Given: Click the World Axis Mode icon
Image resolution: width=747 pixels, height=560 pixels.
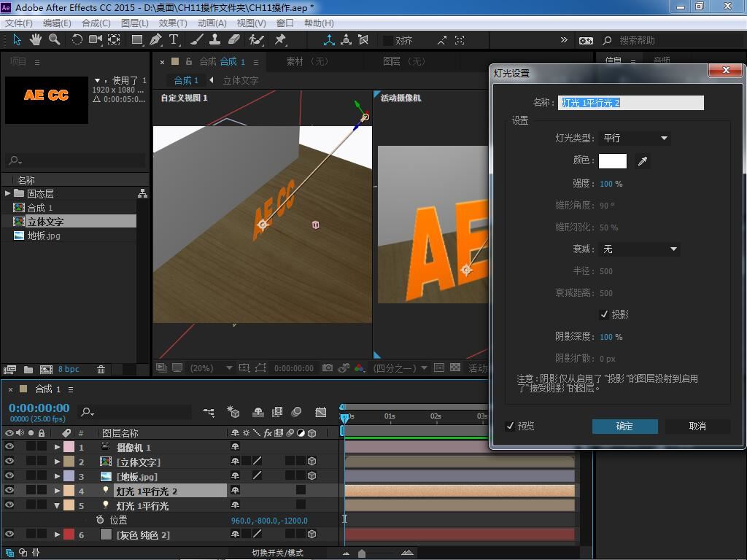Looking at the screenshot, I should [x=347, y=40].
